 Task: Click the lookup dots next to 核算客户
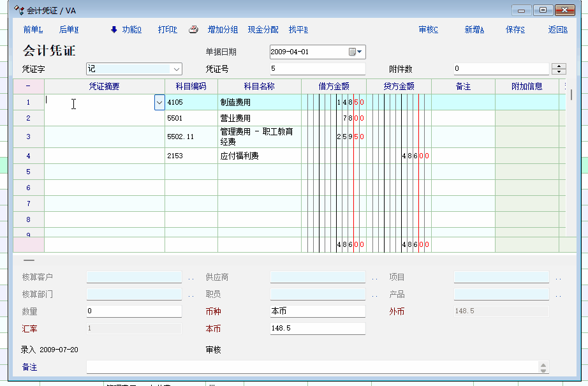191,278
